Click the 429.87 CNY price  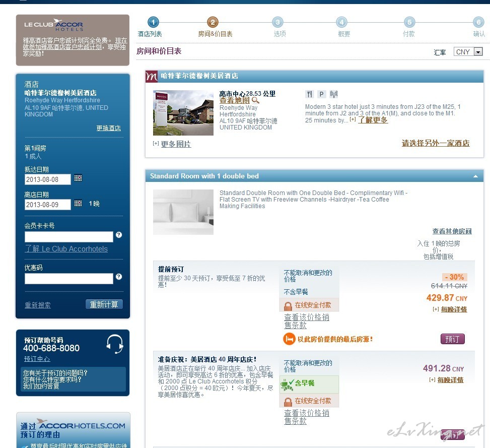click(x=447, y=298)
